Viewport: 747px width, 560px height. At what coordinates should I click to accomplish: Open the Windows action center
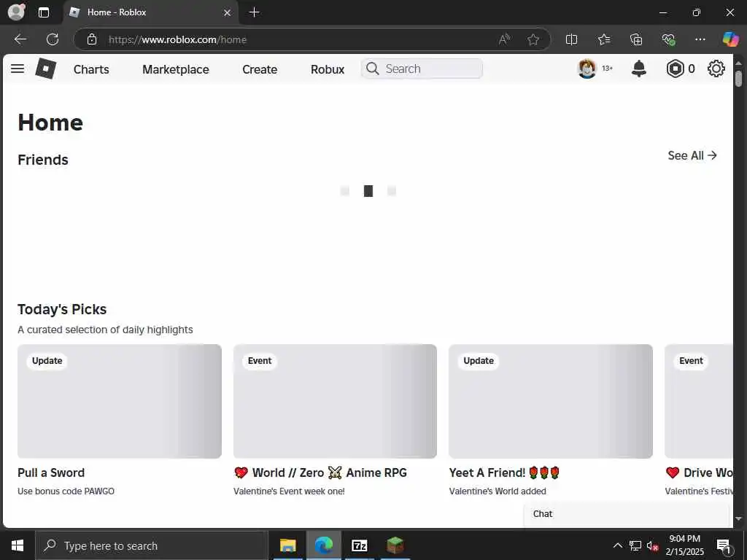pos(724,545)
